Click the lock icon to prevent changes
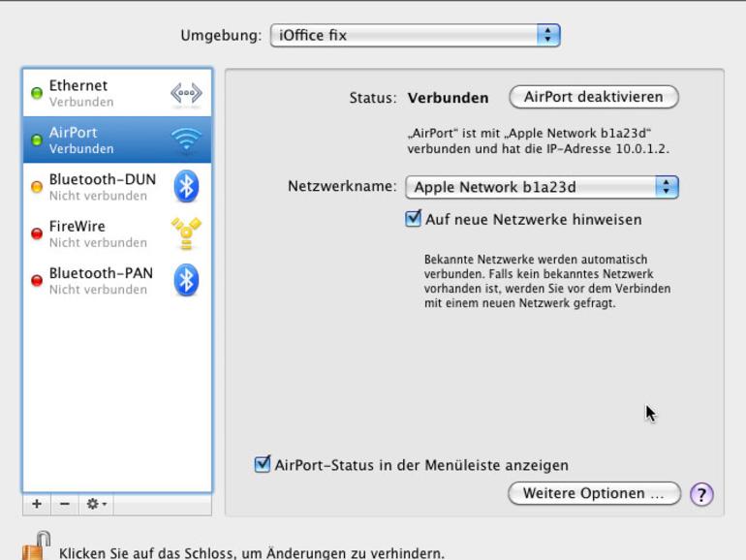This screenshot has width=746, height=560. 36,546
